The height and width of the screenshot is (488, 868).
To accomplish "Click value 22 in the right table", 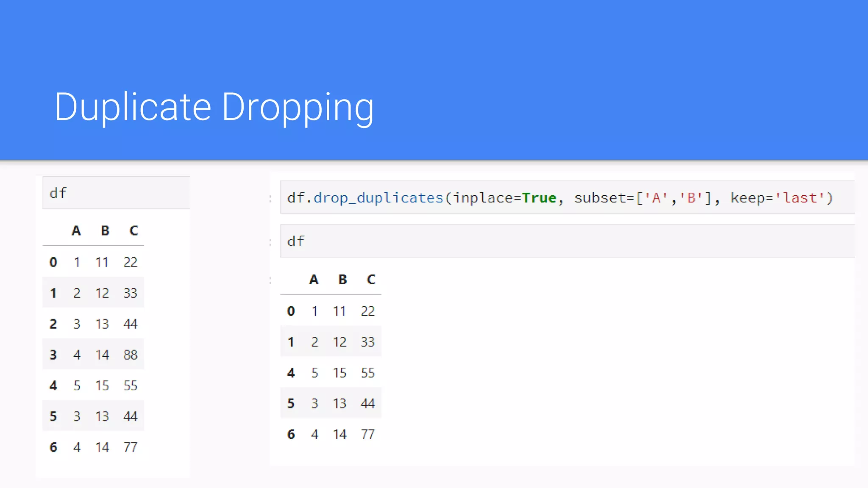I will (x=368, y=311).
